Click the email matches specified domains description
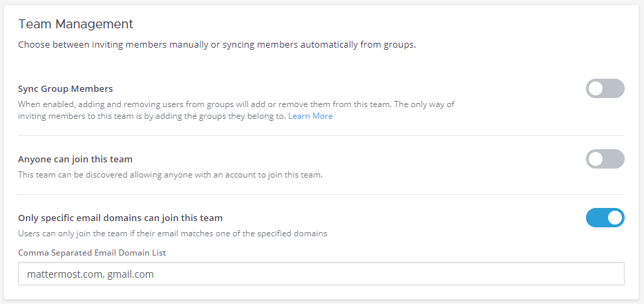Viewport: 644px width, 304px height. coord(172,233)
